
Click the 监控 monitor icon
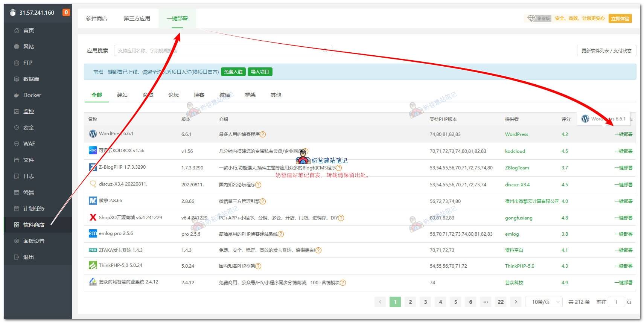(17, 111)
